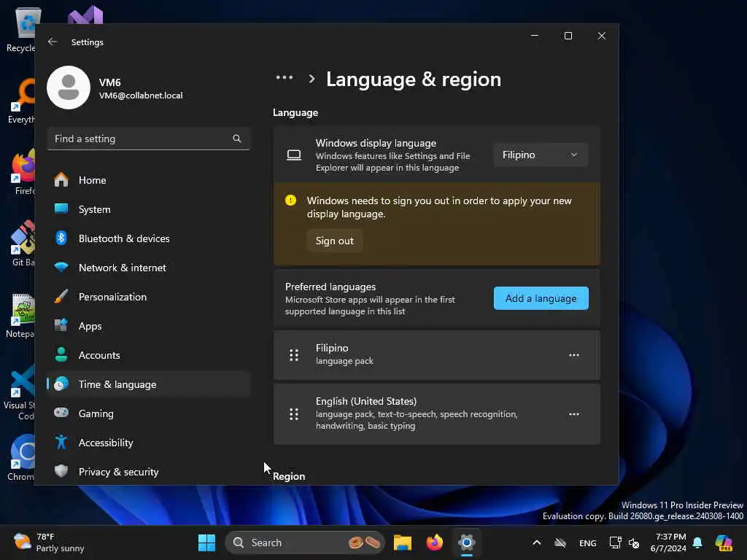The height and width of the screenshot is (560, 747).
Task: Click the taskbar Search box
Action: point(305,542)
